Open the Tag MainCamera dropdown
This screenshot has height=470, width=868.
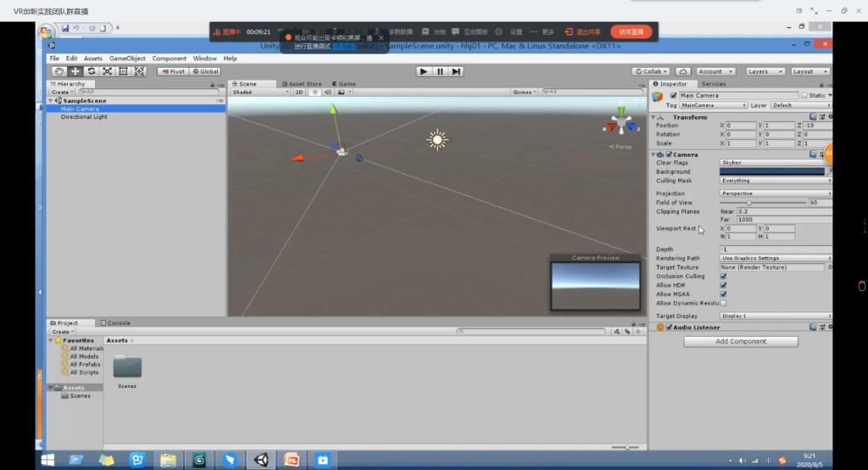(714, 105)
